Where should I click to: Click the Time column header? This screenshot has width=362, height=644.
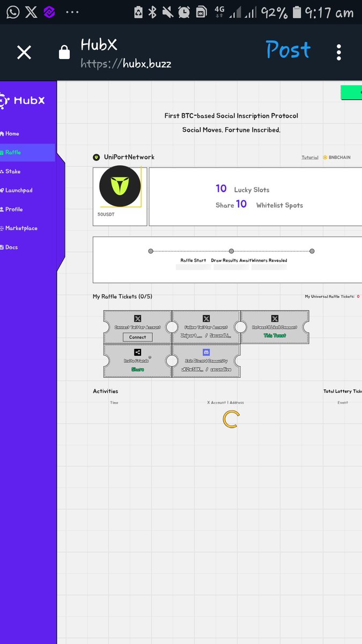(x=114, y=402)
